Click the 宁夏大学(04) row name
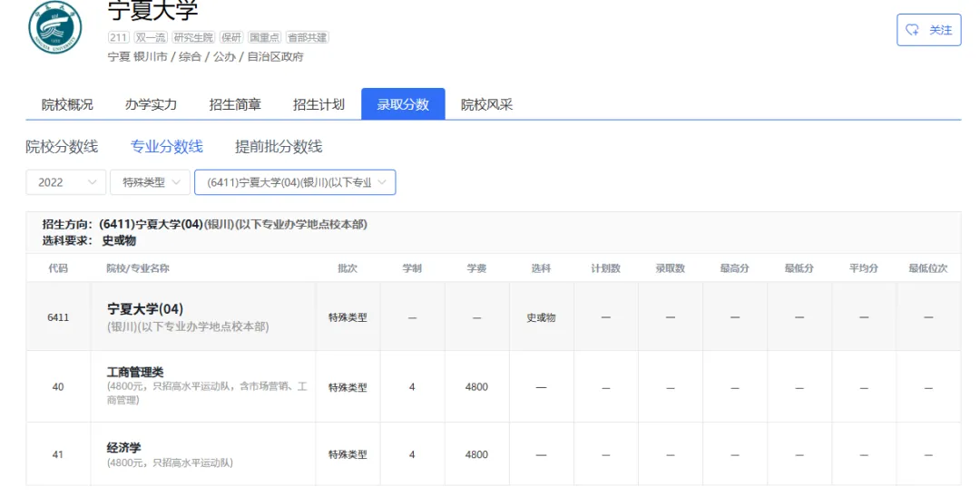 click(145, 308)
